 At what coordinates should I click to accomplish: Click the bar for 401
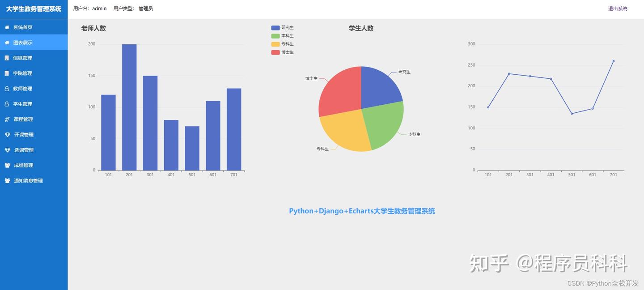click(x=171, y=145)
